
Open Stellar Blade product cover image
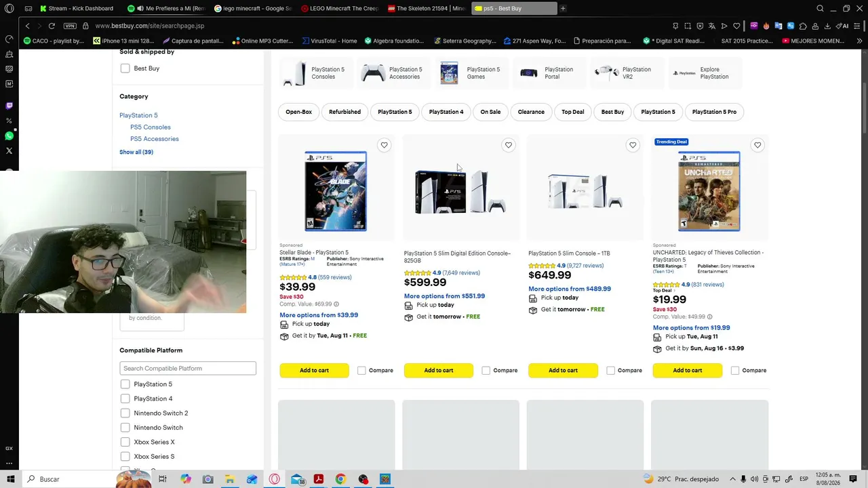pyautogui.click(x=336, y=192)
